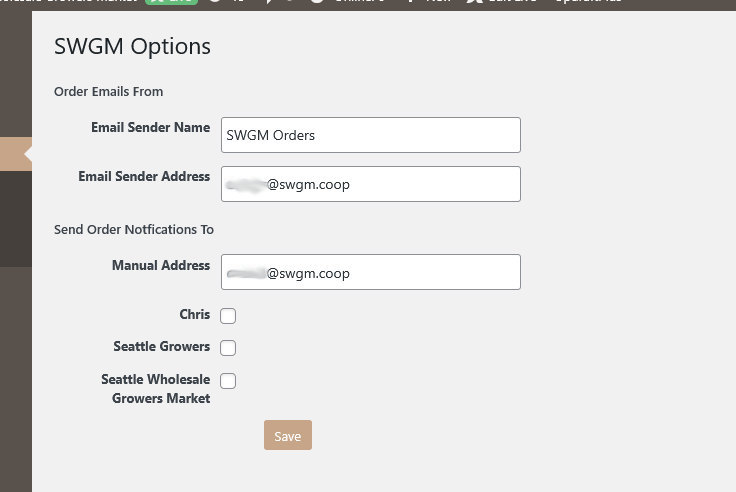Select the highlighted tan sidebar menu item

coord(12,154)
